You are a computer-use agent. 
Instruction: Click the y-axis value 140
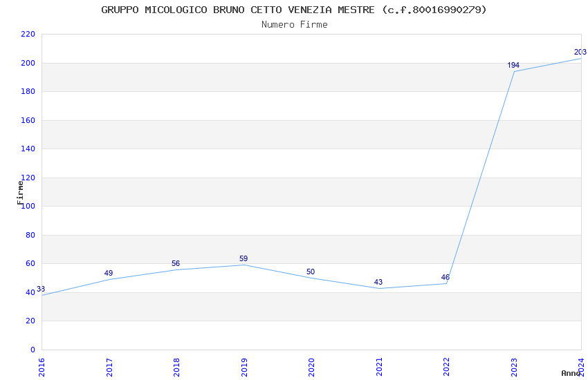[x=28, y=149]
